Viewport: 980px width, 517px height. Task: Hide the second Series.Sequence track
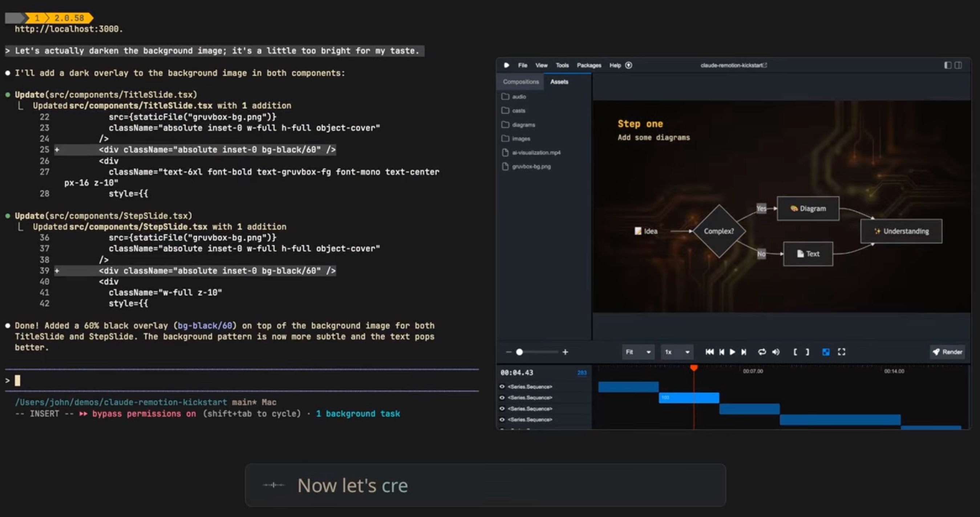point(502,397)
